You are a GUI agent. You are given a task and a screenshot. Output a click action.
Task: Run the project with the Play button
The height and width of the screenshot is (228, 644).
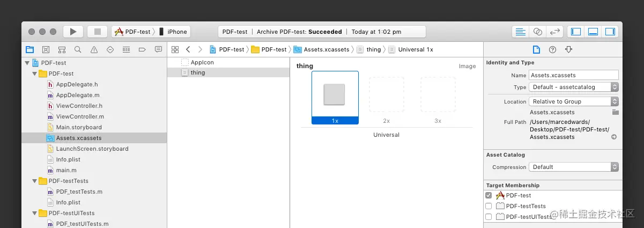[73, 32]
